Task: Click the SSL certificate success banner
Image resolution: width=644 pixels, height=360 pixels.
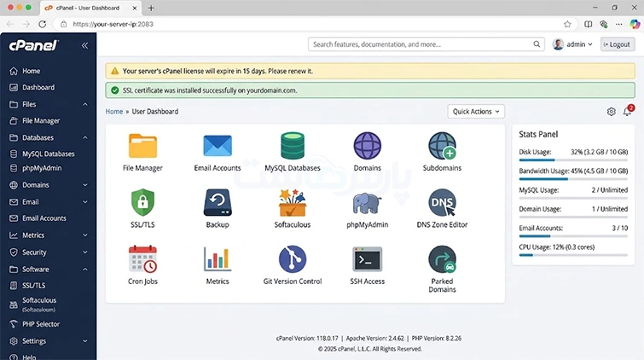Action: 370,90
